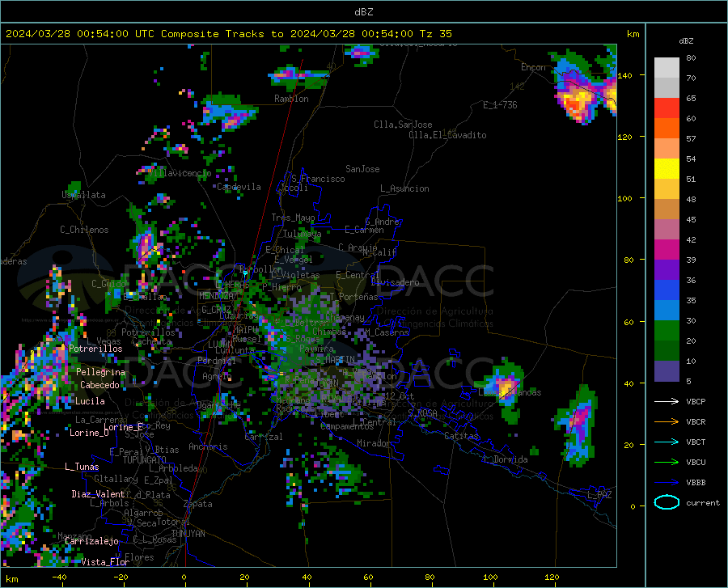Viewport: 728px width, 588px height.
Task: Click the white VBCP arrow legend icon
Action: click(x=667, y=401)
